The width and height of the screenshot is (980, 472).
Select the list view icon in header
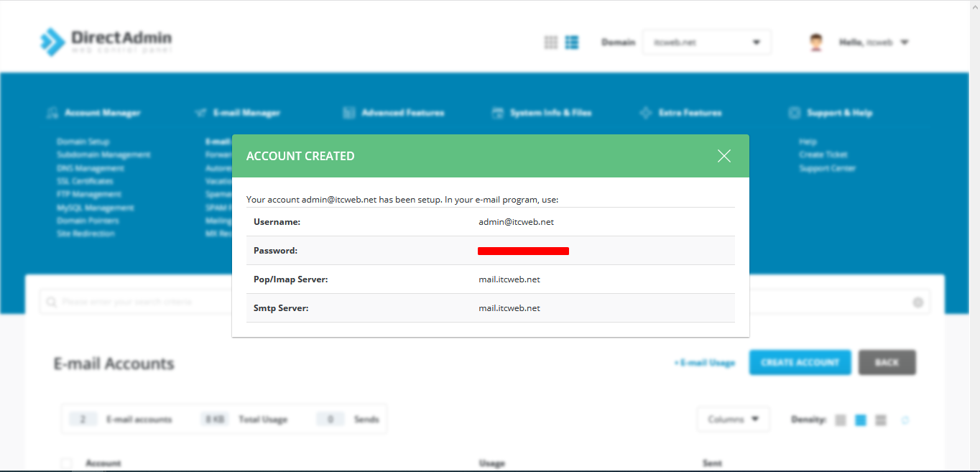[572, 42]
